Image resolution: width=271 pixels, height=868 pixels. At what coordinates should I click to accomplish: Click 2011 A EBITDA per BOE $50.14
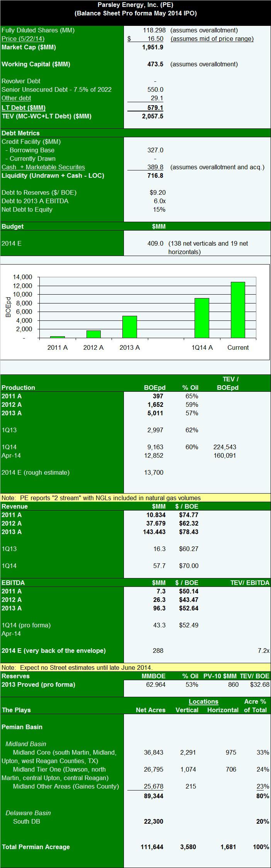pyautogui.click(x=189, y=592)
